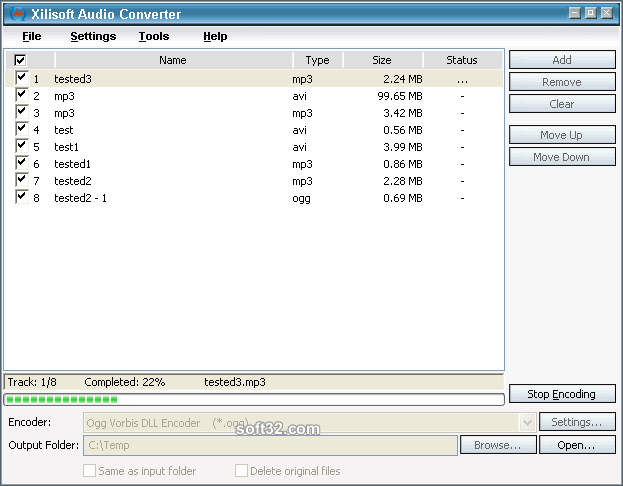Click tested3.mp3 in the status bar
This screenshot has width=623, height=486.
235,382
